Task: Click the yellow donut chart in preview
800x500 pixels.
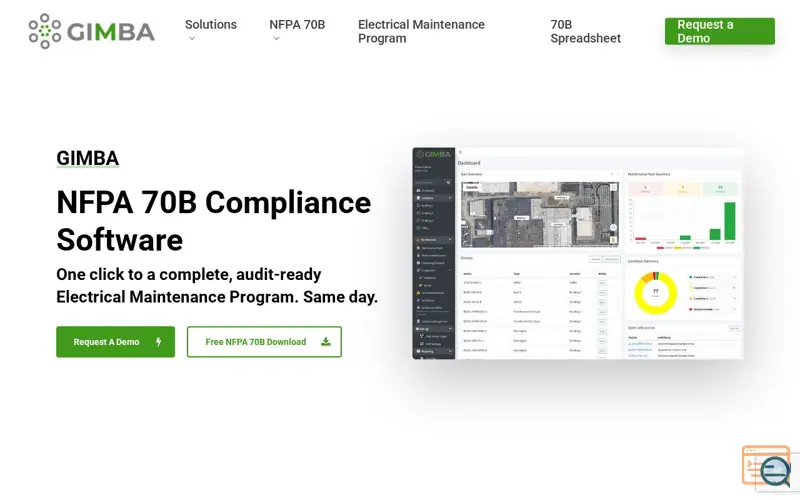Action: 656,293
